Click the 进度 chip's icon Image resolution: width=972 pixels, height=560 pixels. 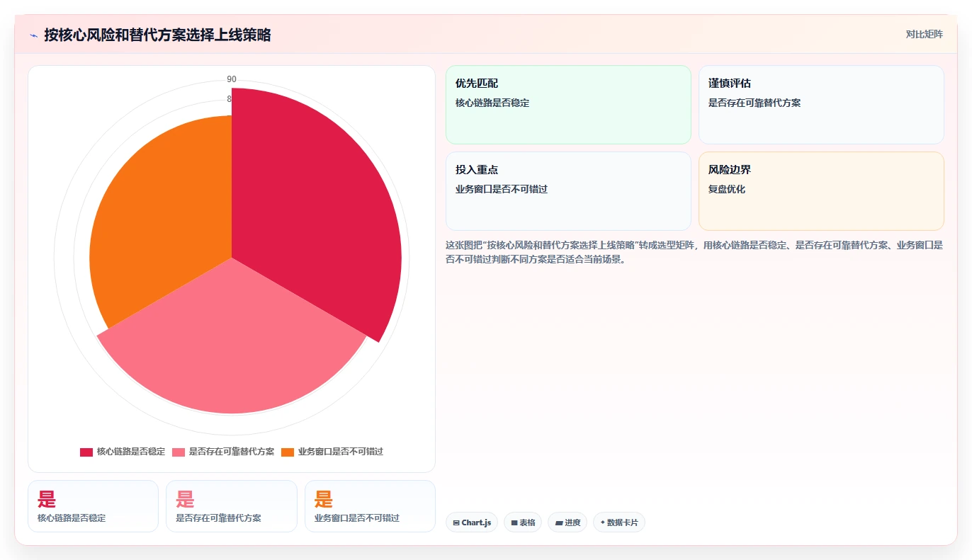click(559, 522)
